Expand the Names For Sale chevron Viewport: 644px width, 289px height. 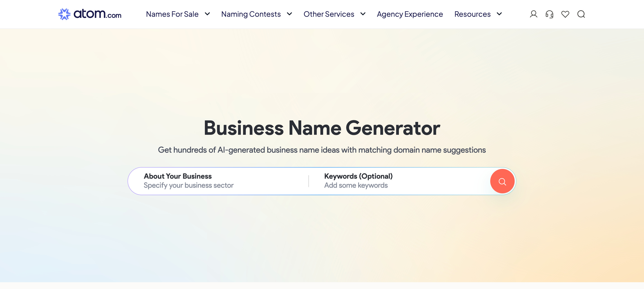point(207,14)
